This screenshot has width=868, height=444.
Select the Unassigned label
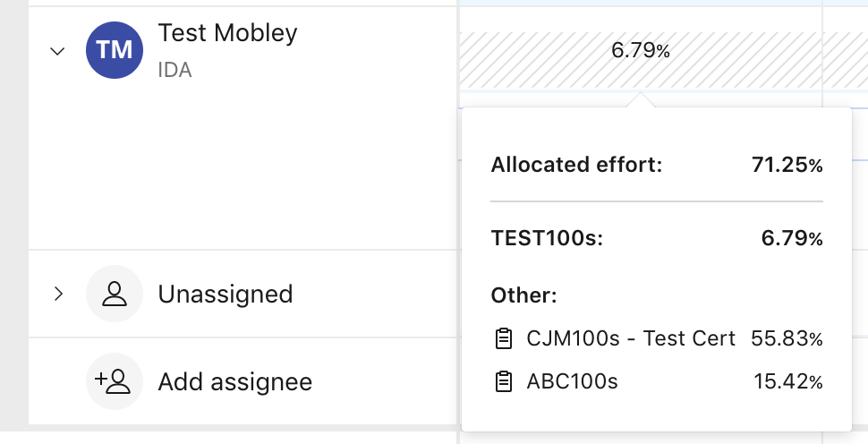click(x=226, y=295)
